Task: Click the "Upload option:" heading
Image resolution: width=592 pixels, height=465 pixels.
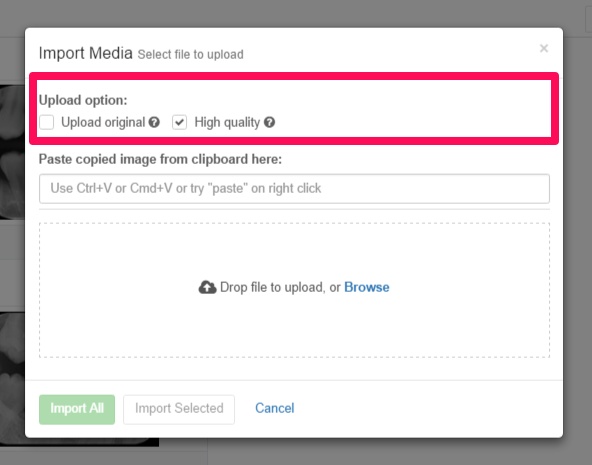Action: [83, 100]
